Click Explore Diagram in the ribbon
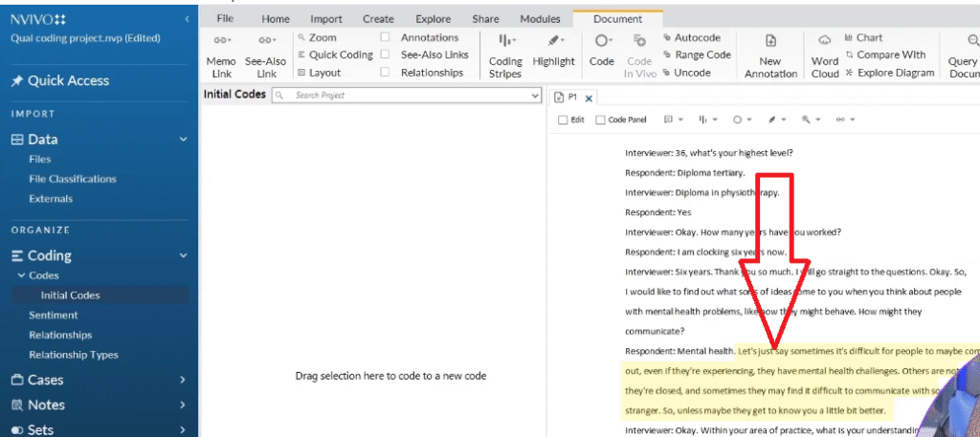 pyautogui.click(x=889, y=73)
